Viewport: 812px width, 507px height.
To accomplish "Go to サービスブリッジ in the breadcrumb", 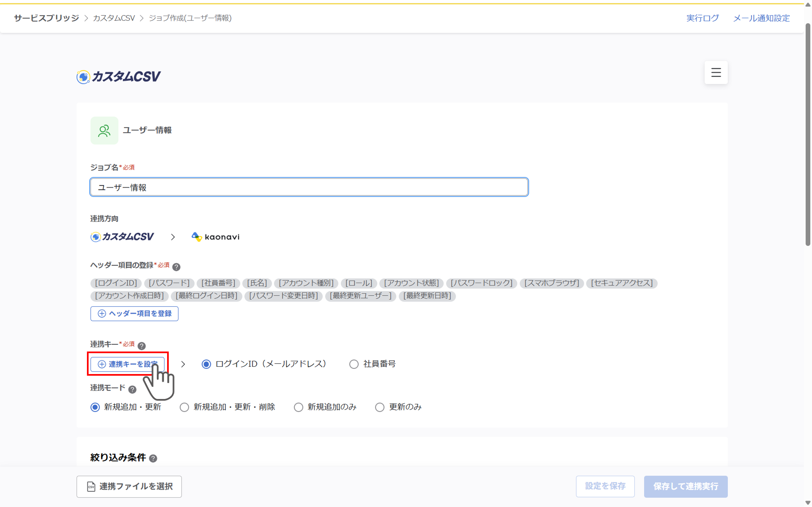I will click(47, 18).
